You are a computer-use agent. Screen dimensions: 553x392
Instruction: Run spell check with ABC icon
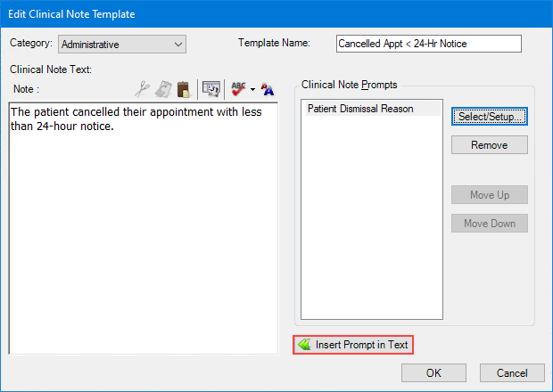point(238,88)
